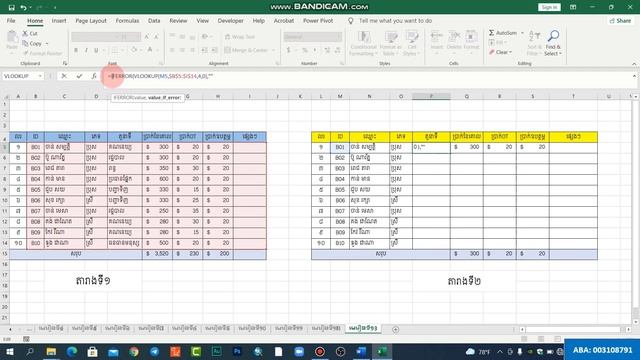
Task: Switch to the Insert tab
Action: (x=59, y=20)
